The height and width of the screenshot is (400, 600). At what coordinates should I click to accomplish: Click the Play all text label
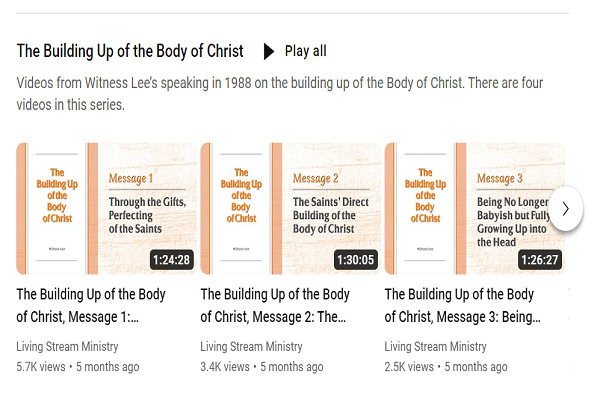pyautogui.click(x=305, y=51)
